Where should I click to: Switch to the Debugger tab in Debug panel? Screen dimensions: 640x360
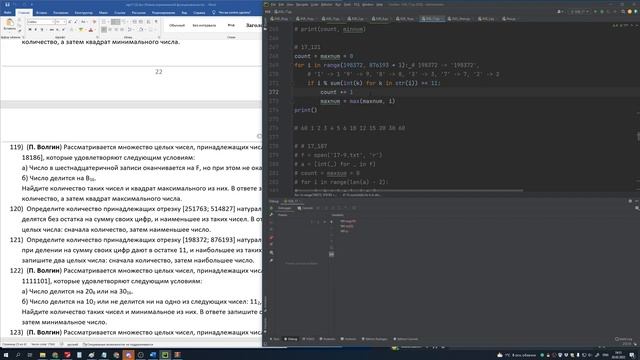(x=283, y=208)
